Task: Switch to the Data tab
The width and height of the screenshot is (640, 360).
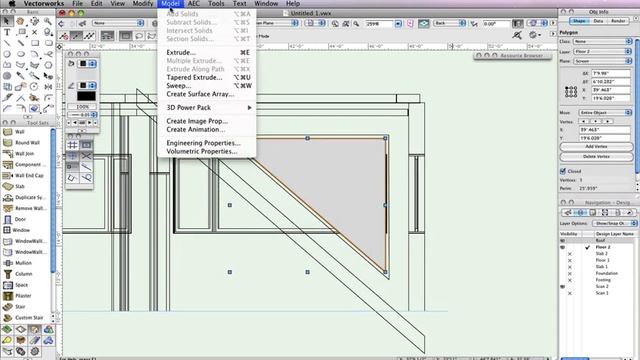Action: point(598,21)
